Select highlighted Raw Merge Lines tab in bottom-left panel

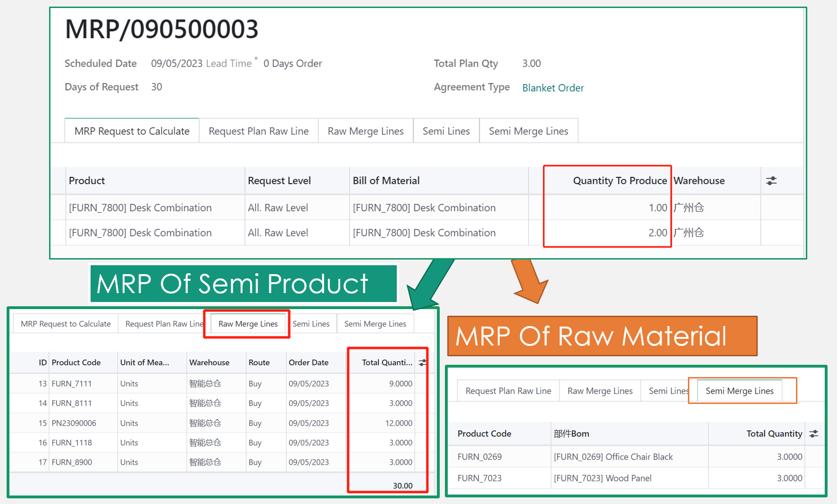click(248, 324)
